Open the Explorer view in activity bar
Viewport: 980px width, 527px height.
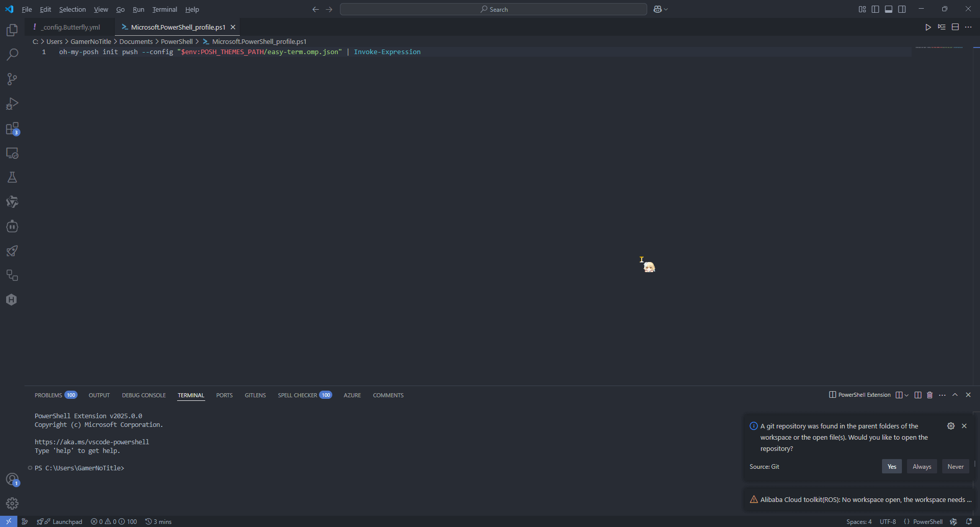[x=12, y=30]
